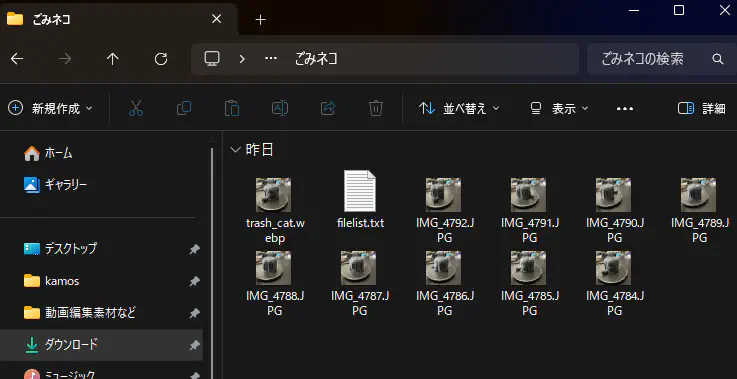Click the pin icon beside ダウンロード
The width and height of the screenshot is (737, 379).
(x=194, y=345)
